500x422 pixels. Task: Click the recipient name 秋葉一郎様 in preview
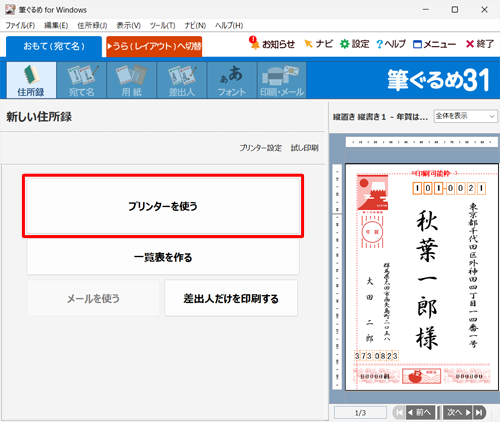427,279
